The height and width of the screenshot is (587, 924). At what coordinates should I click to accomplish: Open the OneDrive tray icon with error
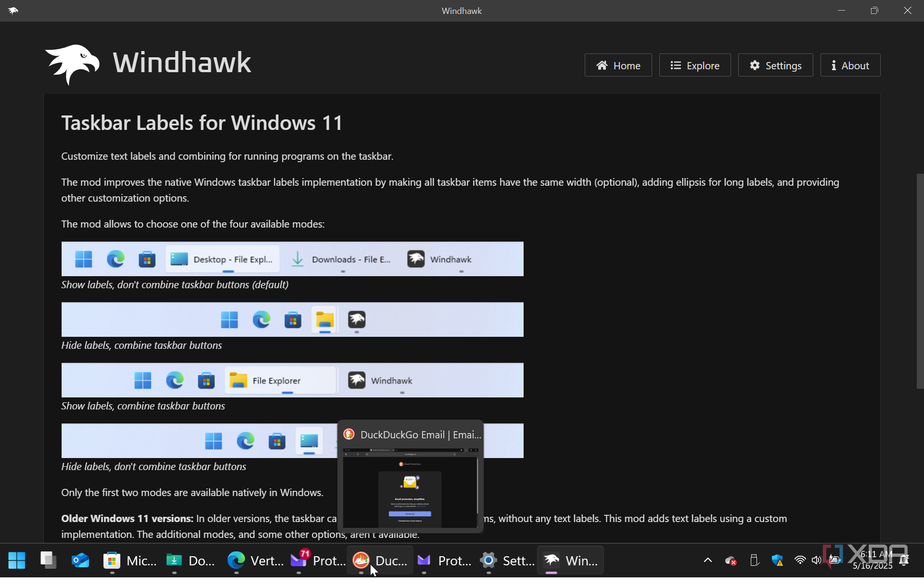coord(731,561)
